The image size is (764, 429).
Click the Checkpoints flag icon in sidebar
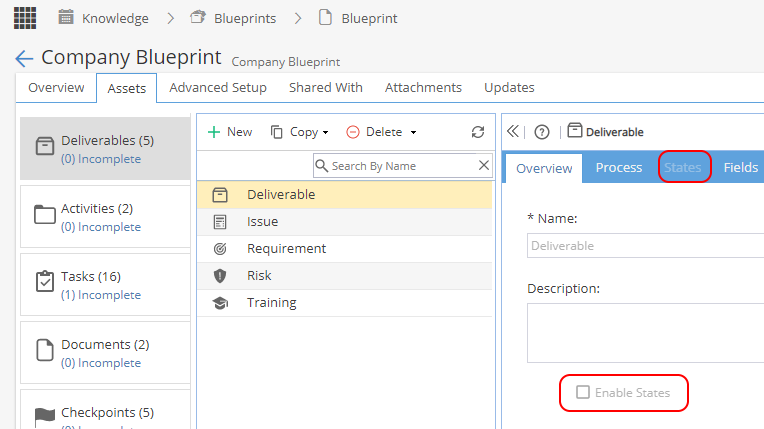pyautogui.click(x=45, y=417)
